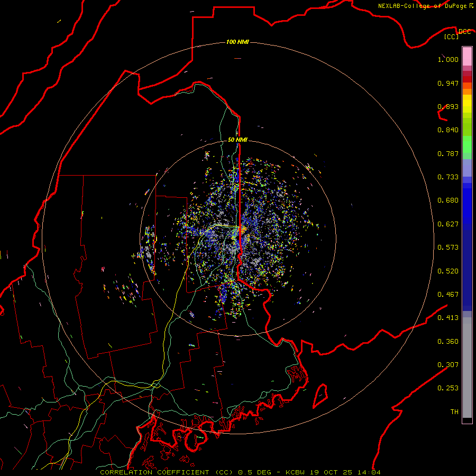Select the NEXLAB-College of DuPage credit text
Screen dimensions: 476x476
pos(422,6)
